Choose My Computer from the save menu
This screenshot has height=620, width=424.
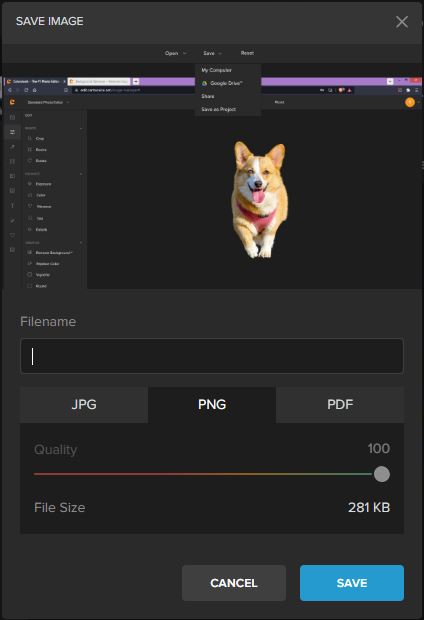click(x=216, y=70)
